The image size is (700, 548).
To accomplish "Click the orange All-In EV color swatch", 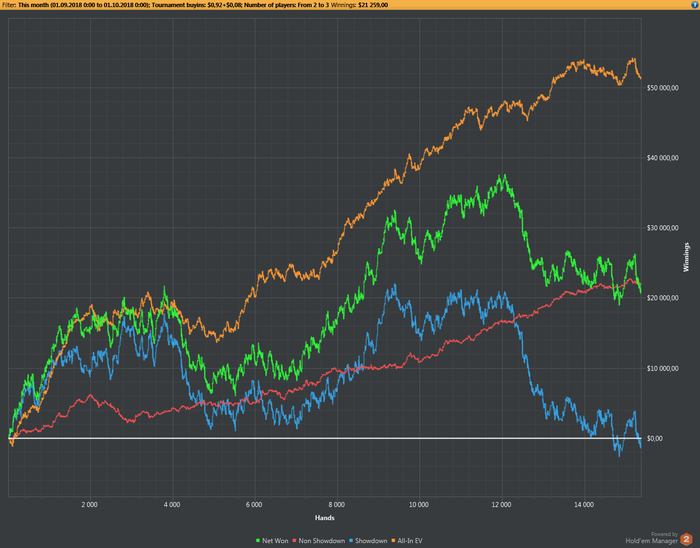I will (393, 541).
